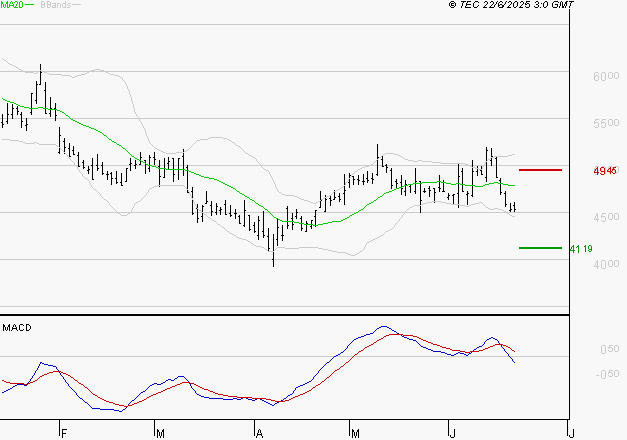This screenshot has width=627, height=440.
Task: Select the green 4119 price label
Action: (x=580, y=248)
